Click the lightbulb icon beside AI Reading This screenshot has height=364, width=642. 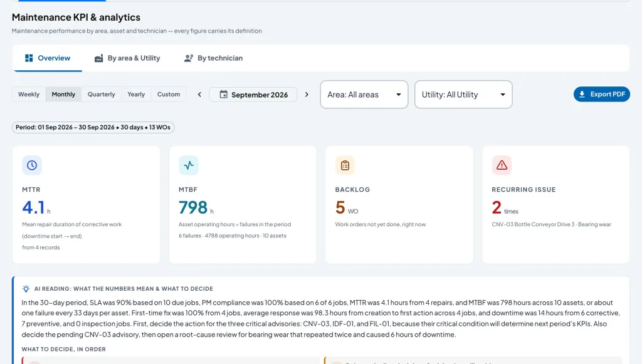coord(26,289)
